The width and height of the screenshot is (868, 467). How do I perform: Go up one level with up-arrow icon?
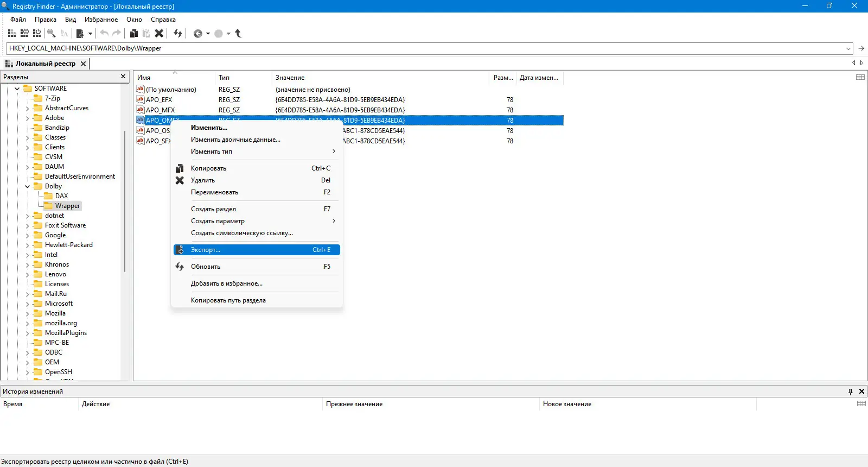point(238,33)
